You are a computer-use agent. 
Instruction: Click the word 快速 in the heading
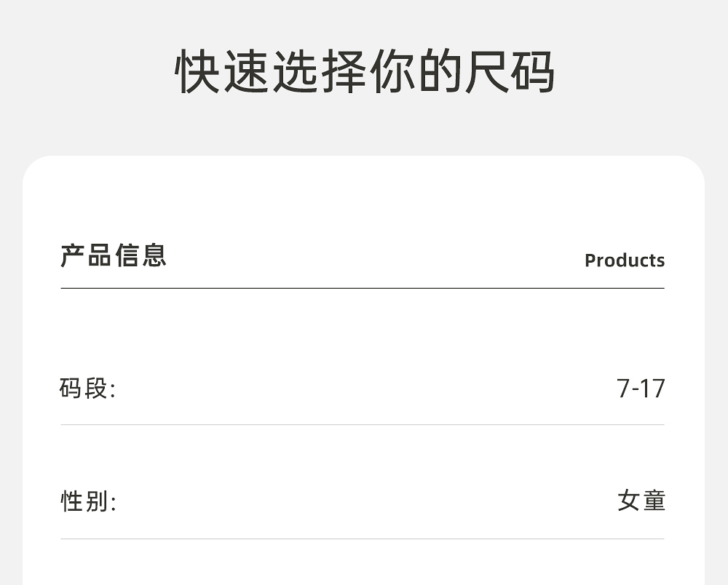pos(222,72)
